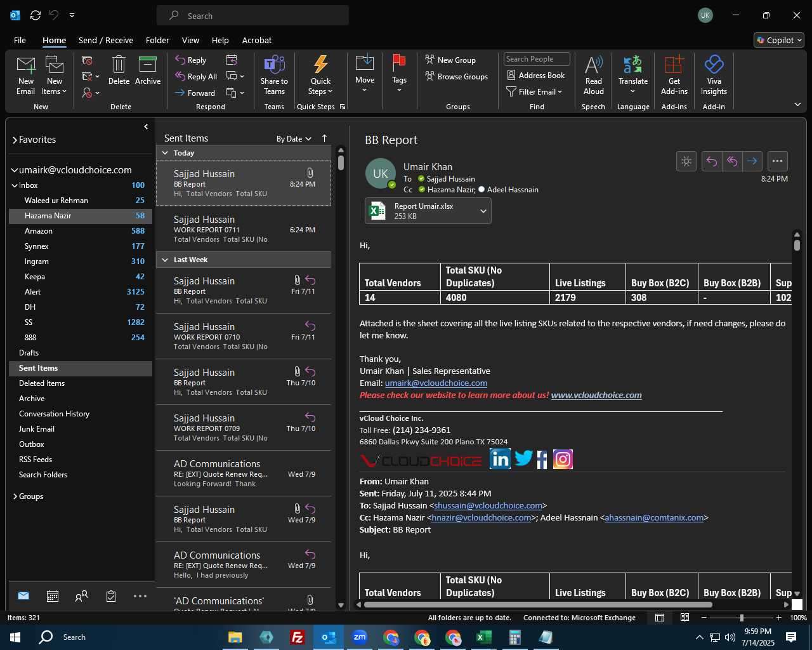Click the zoom in plus button
Screen dimensions: 812x650
point(778,618)
